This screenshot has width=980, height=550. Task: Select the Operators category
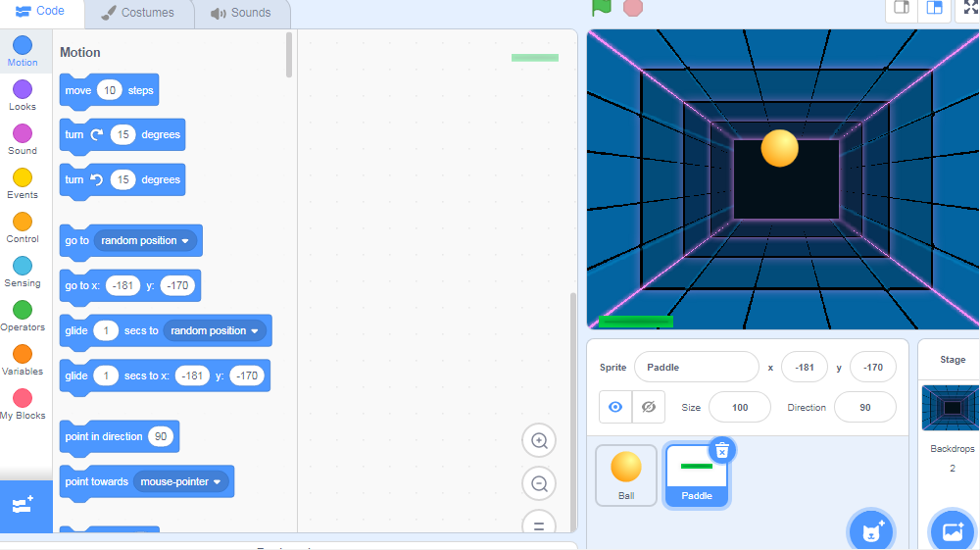pyautogui.click(x=23, y=317)
